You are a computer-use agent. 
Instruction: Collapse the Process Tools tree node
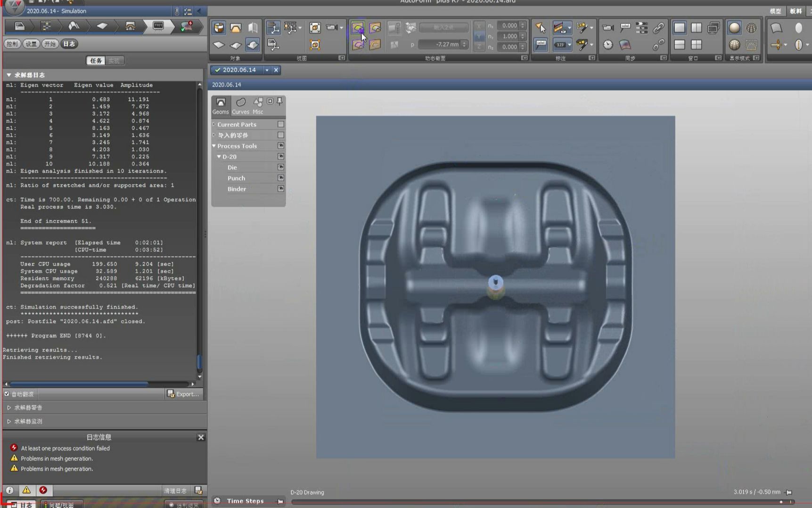tap(214, 146)
